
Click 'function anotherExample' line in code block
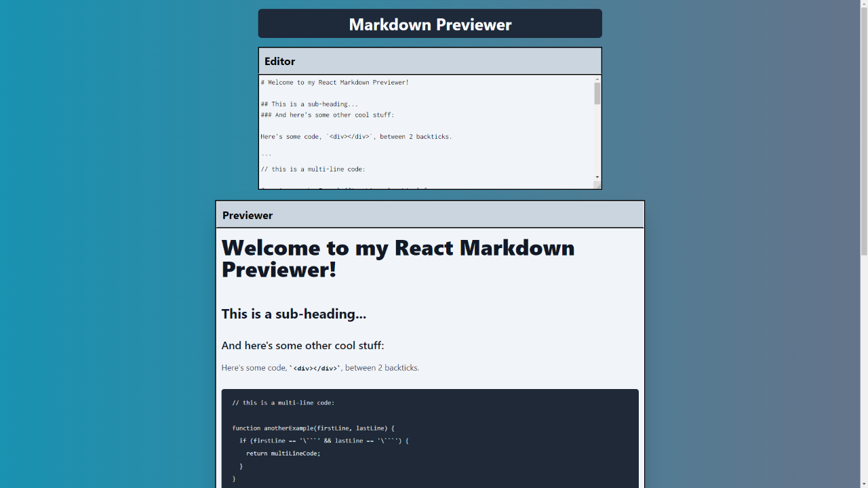click(313, 428)
